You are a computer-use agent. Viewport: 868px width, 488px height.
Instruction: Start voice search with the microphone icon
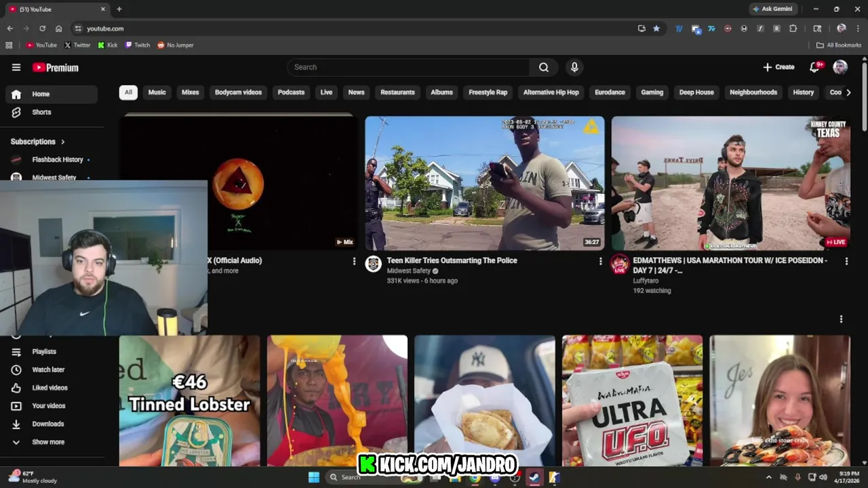tap(574, 67)
